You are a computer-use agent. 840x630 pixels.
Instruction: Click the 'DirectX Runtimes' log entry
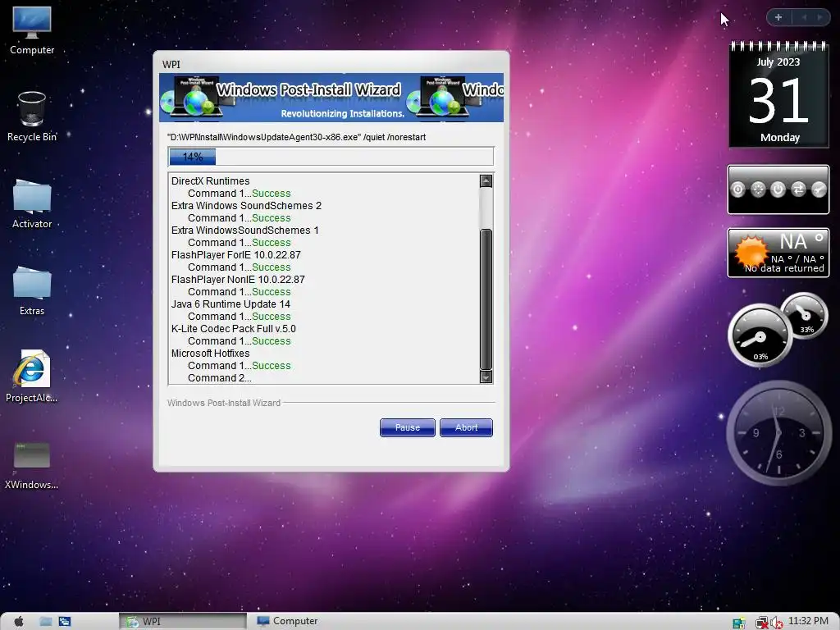(x=211, y=181)
